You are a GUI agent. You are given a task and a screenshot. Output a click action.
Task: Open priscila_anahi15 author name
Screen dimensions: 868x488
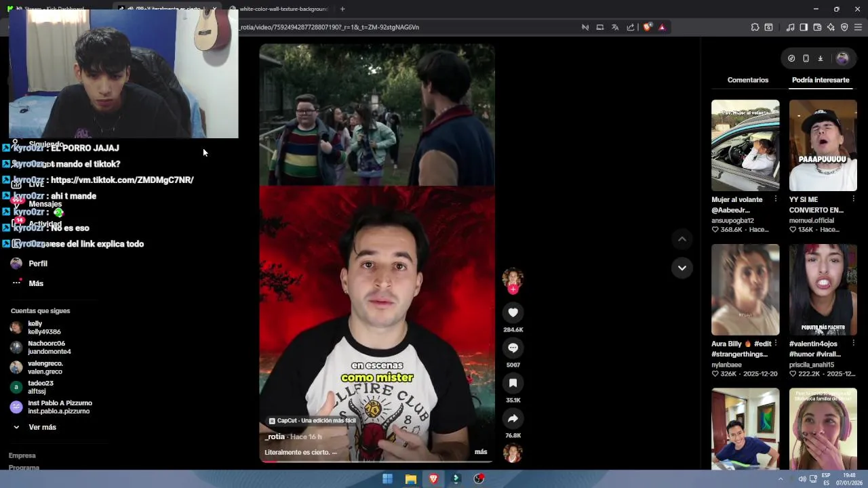[812, 365]
